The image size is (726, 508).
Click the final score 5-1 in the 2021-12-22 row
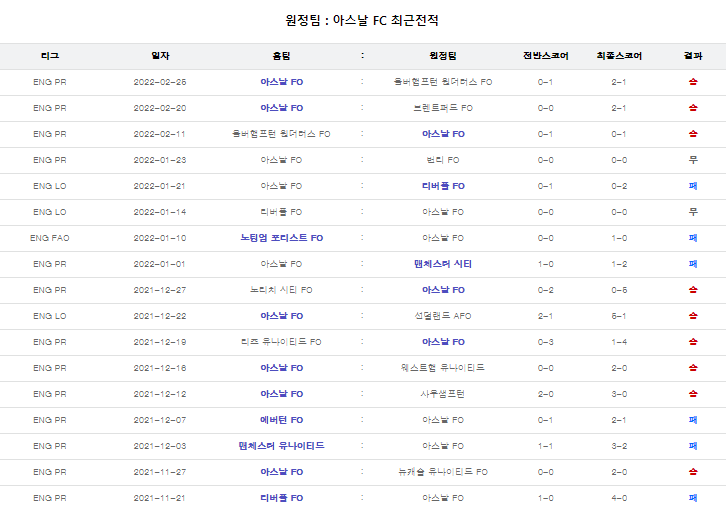[x=619, y=316]
